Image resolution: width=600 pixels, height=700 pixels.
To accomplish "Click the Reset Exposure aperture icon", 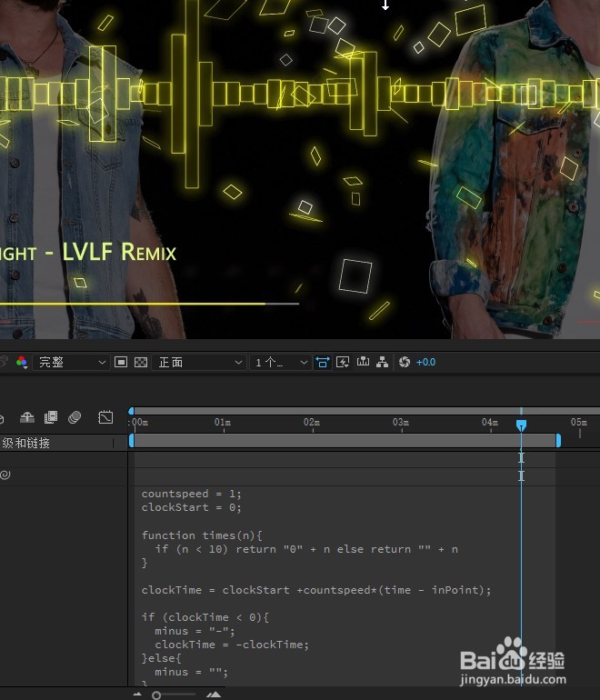I will (405, 362).
